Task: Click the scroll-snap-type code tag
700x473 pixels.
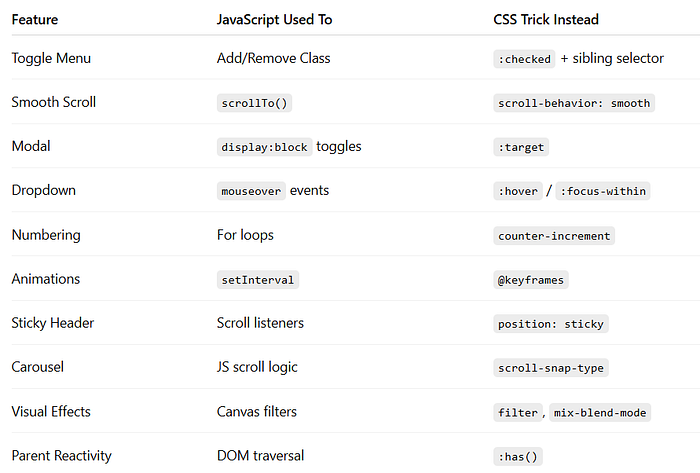Action: (551, 368)
